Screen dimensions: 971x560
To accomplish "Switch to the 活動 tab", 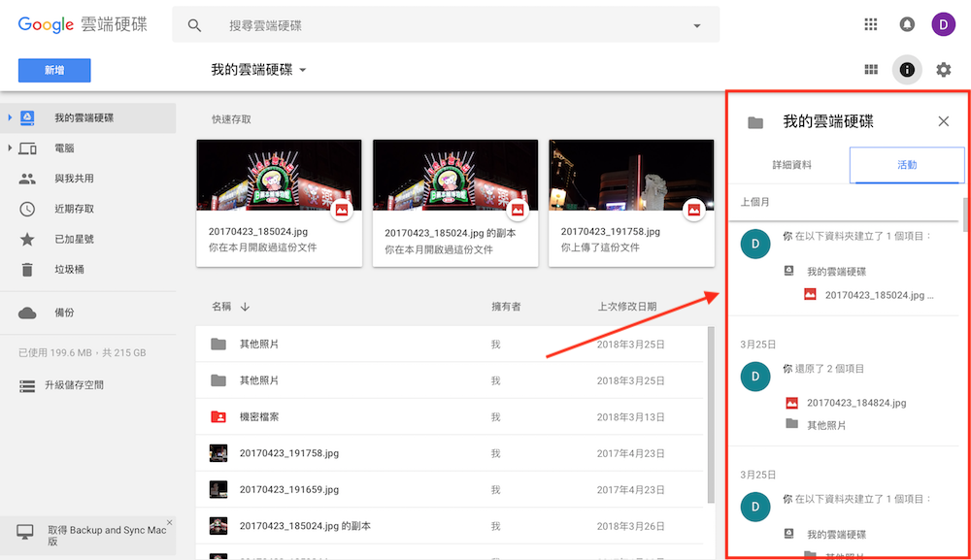I will (x=907, y=165).
